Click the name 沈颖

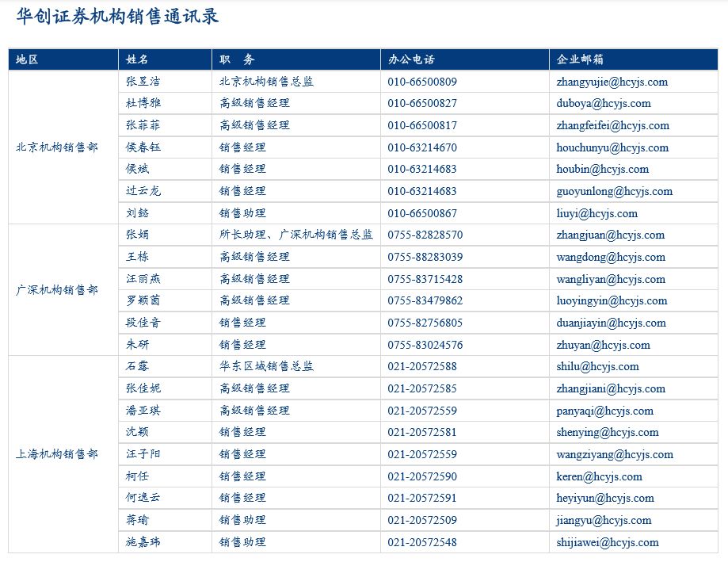[137, 432]
